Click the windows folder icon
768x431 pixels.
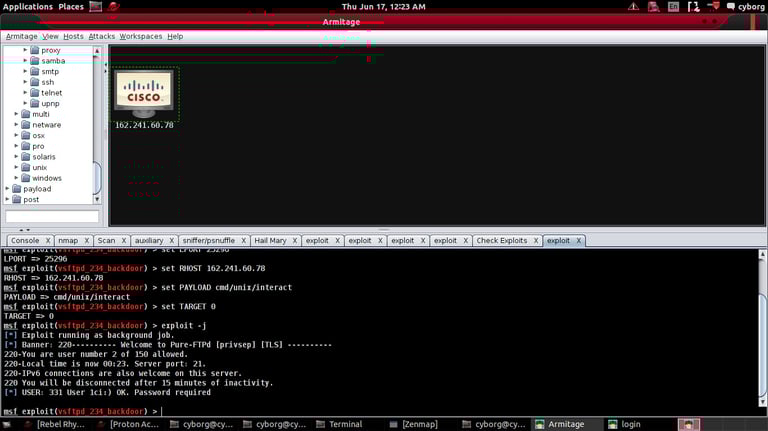(x=26, y=178)
